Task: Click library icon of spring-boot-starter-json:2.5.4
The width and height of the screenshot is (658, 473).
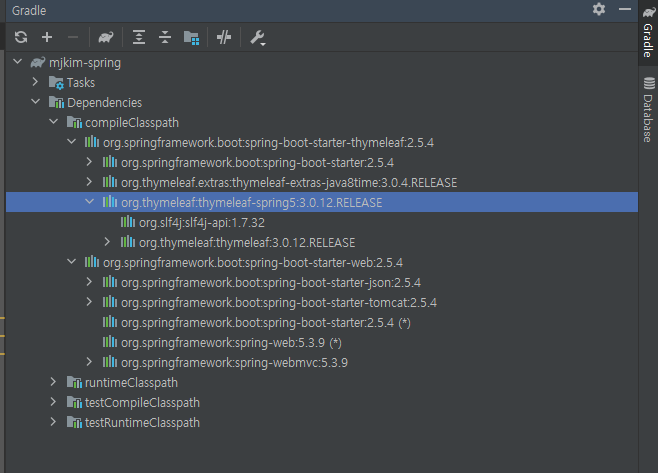Action: pos(110,282)
